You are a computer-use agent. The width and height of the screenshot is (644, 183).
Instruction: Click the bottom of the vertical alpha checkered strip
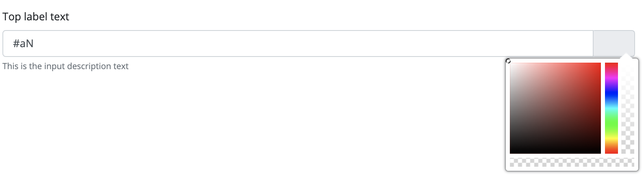point(628,151)
